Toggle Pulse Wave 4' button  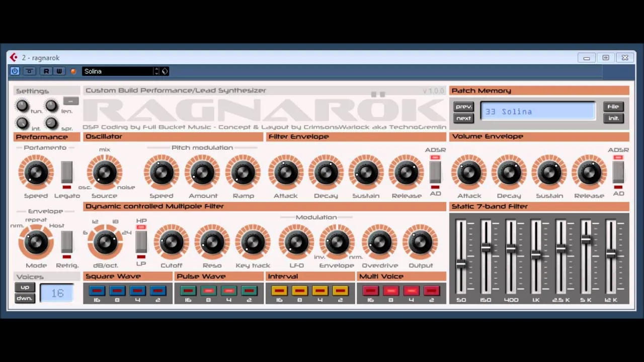[x=228, y=291]
